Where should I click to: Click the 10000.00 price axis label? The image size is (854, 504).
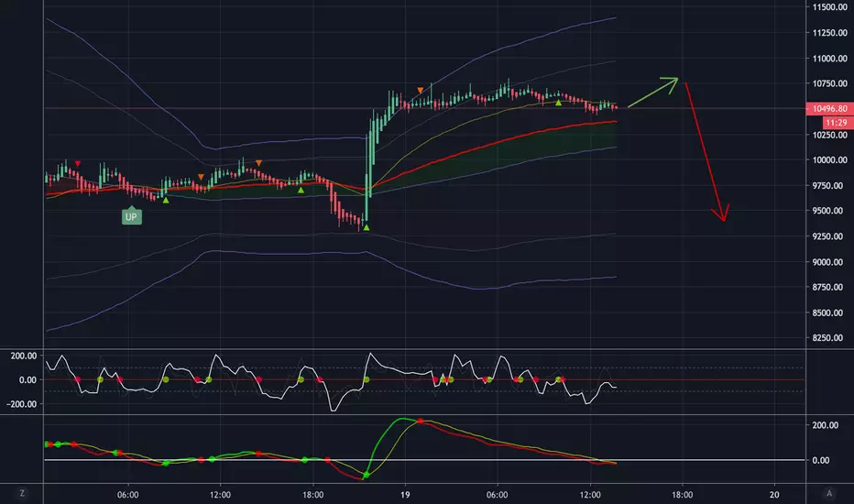coord(829,159)
